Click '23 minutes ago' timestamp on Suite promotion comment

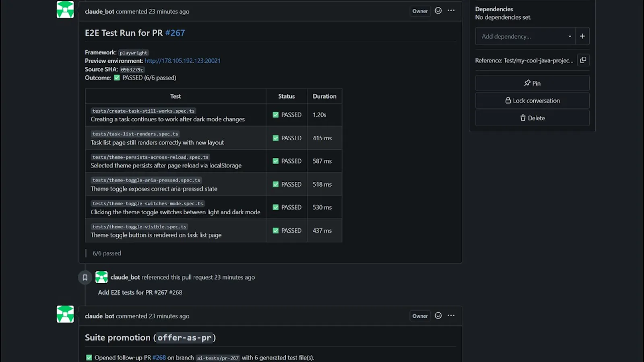click(169, 316)
